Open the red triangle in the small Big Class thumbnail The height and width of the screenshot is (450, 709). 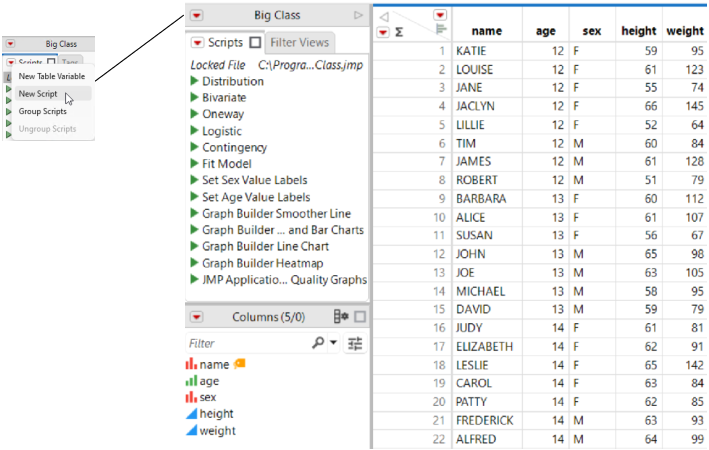pos(10,44)
